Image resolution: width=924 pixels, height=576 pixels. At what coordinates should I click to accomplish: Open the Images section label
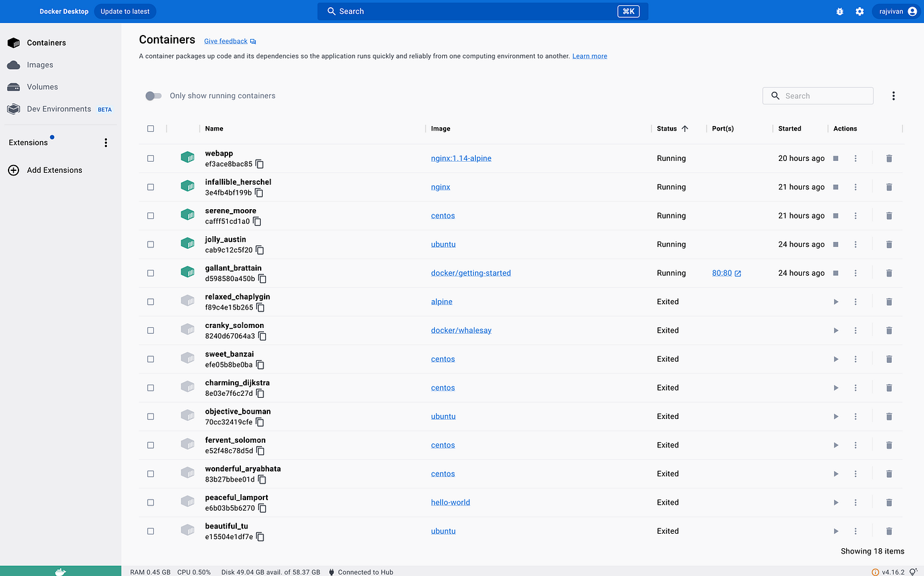(40, 65)
